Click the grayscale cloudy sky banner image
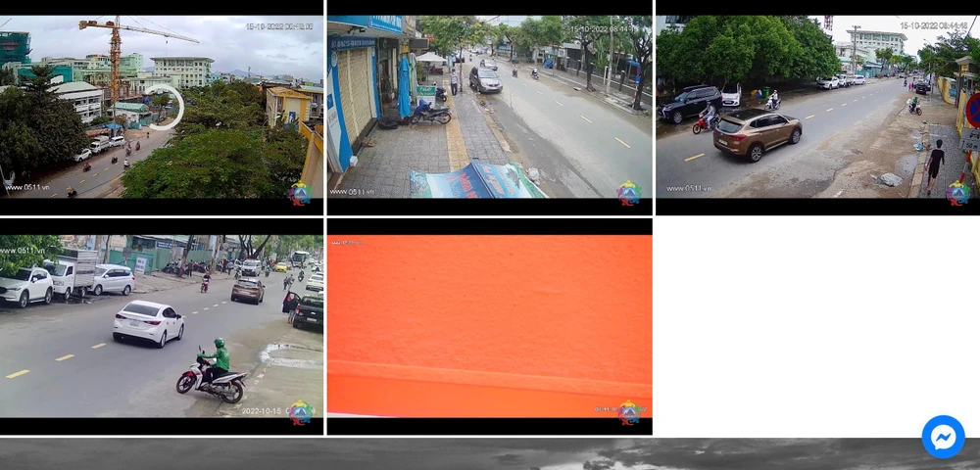 click(490, 454)
